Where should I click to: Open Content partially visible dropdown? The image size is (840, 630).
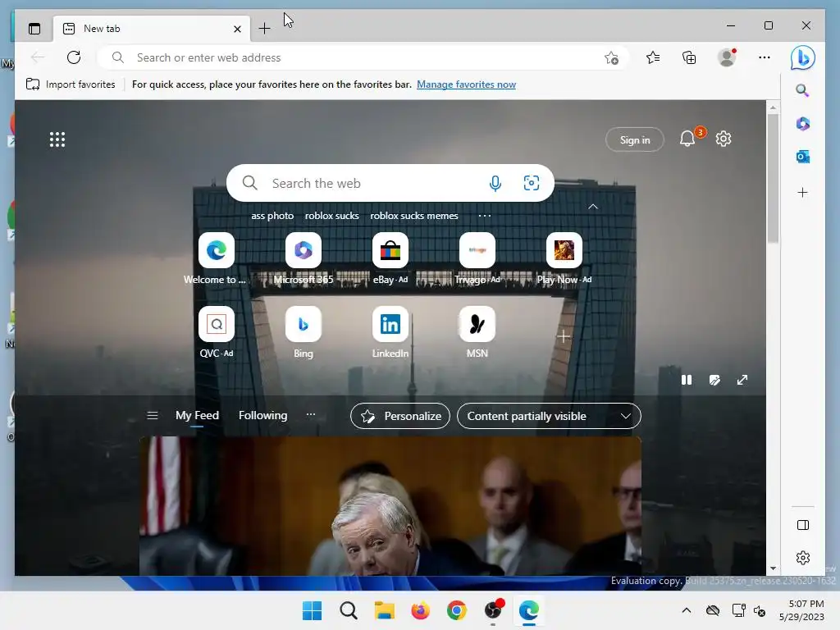(549, 416)
